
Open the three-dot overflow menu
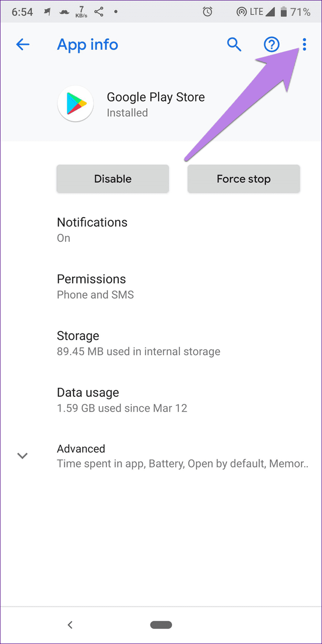tap(304, 44)
